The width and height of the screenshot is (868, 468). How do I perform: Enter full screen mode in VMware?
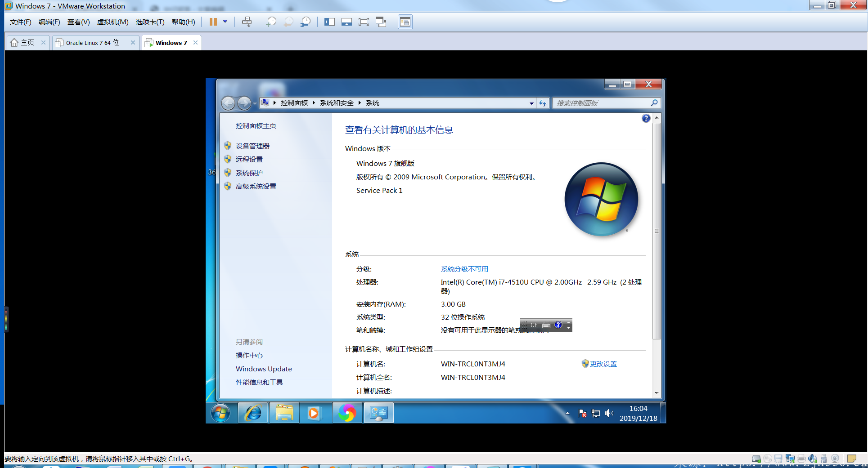click(364, 22)
